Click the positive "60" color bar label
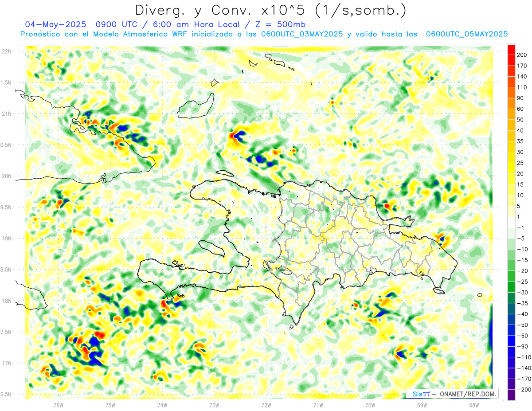Image resolution: width=532 pixels, height=411 pixels. [x=520, y=109]
